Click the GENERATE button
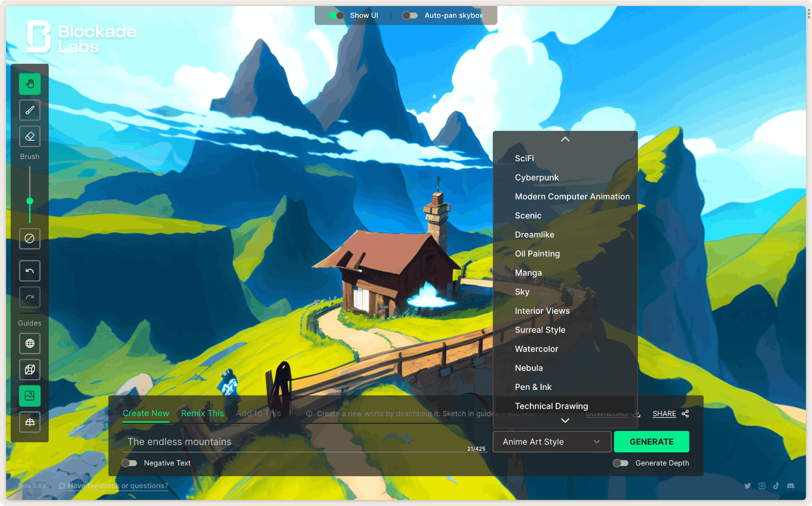Viewport: 812px width, 506px height. [652, 442]
